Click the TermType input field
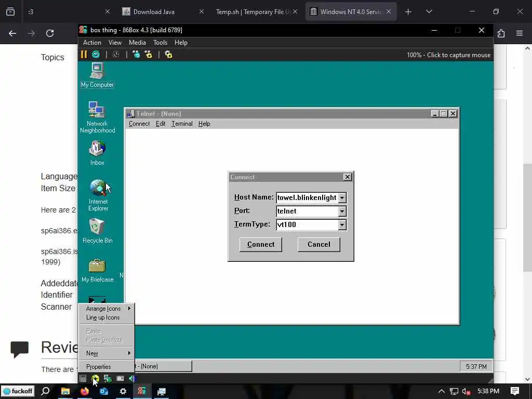The width and height of the screenshot is (532, 399). (x=307, y=224)
